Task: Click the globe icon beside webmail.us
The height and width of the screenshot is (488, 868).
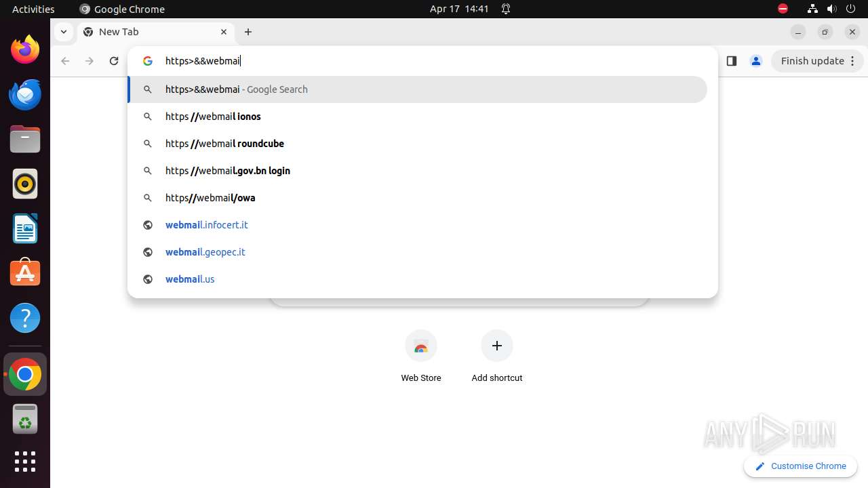Action: 148,279
